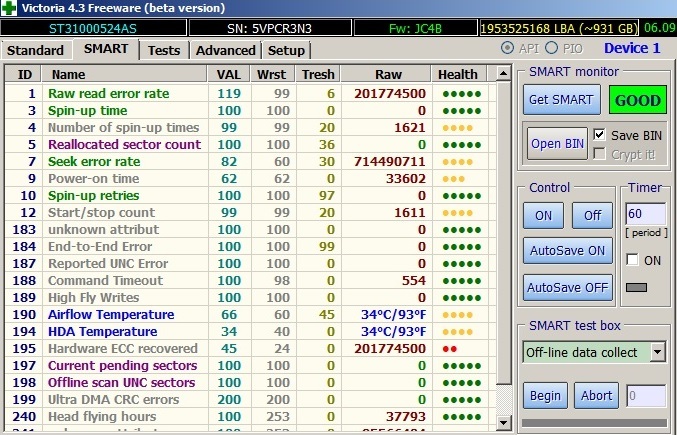Viewport: 677px width, 435px height.
Task: Click the Get SMART button
Action: [x=561, y=100]
